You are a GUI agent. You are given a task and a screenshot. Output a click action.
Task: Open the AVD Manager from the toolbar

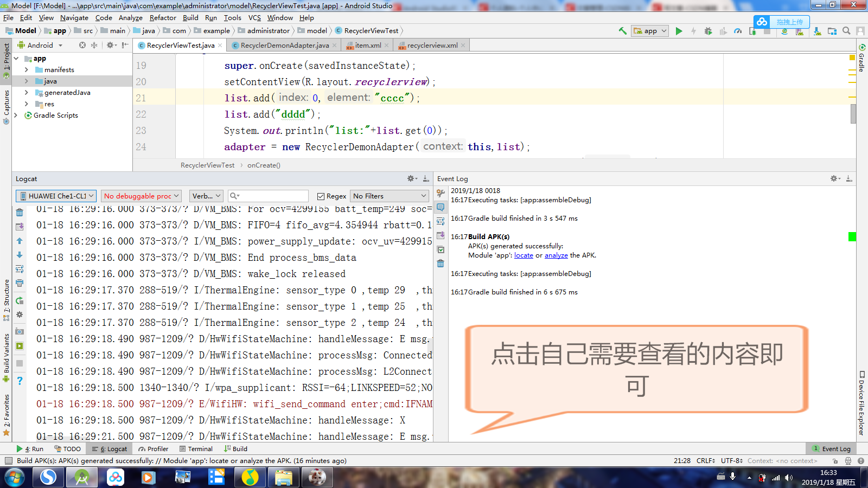800,31
